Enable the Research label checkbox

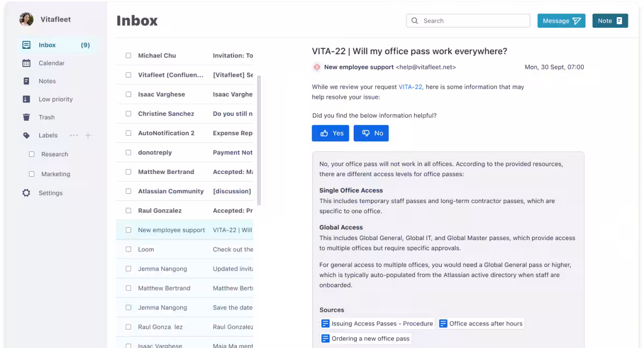(x=31, y=154)
